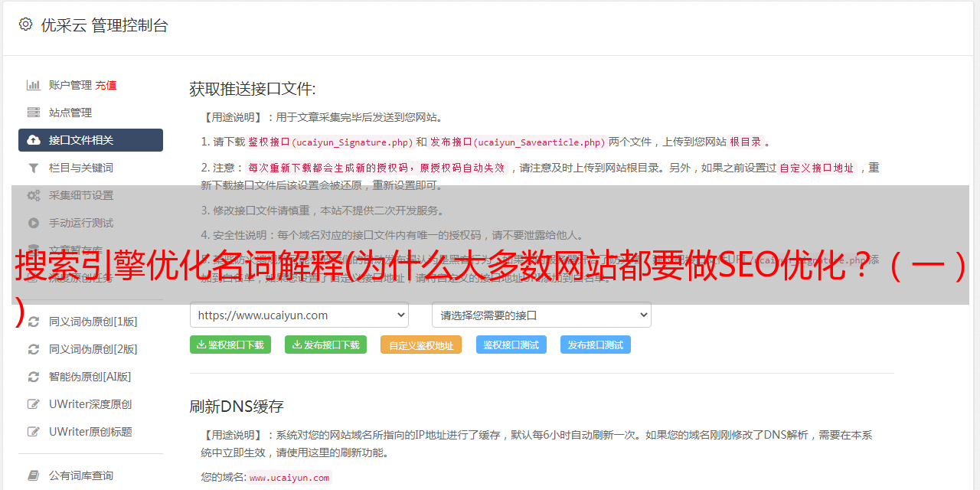Open 站点管理 via its server icon
Viewport: 980px width, 490px height.
pos(34,113)
